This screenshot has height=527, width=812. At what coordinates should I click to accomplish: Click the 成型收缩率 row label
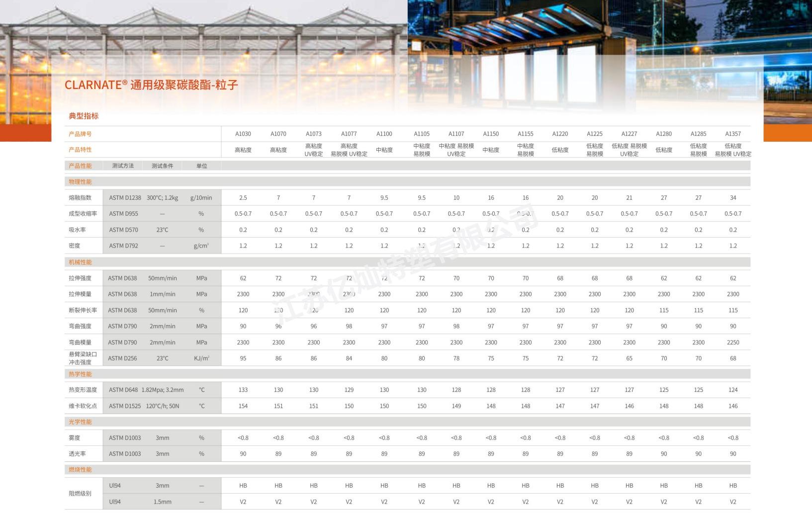83,214
